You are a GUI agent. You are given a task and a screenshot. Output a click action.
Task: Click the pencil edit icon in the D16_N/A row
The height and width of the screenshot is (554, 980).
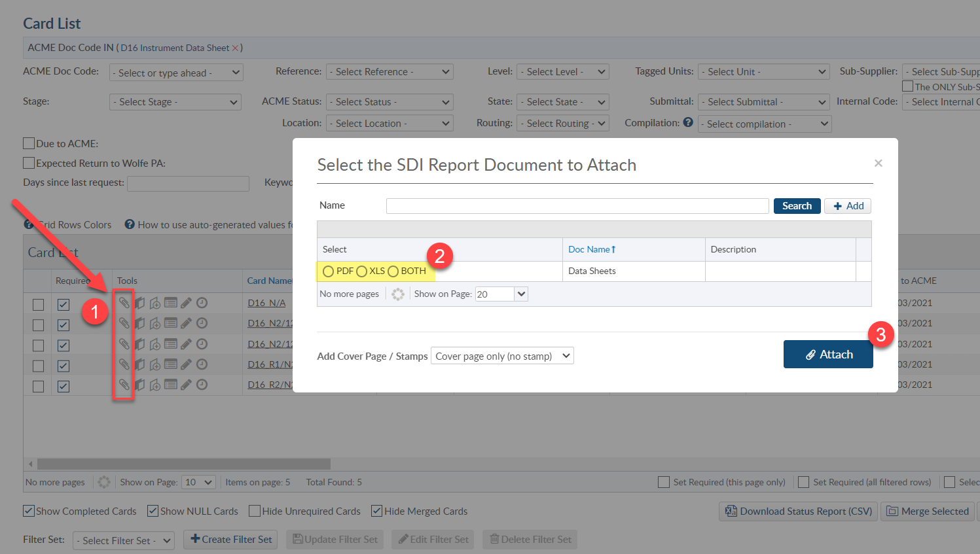(187, 303)
